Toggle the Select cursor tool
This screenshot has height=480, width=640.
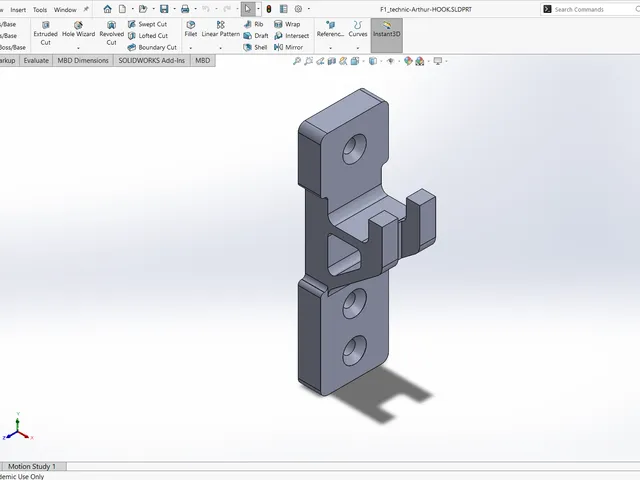pos(248,9)
